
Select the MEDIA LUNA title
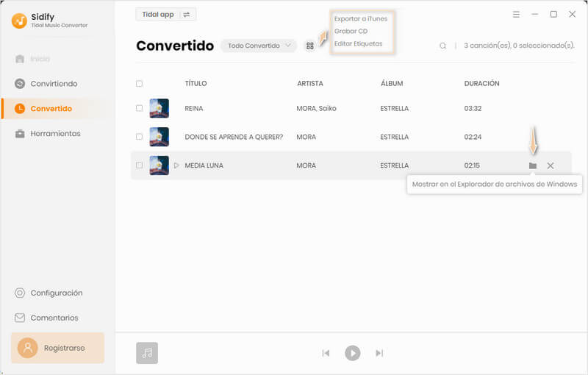204,165
